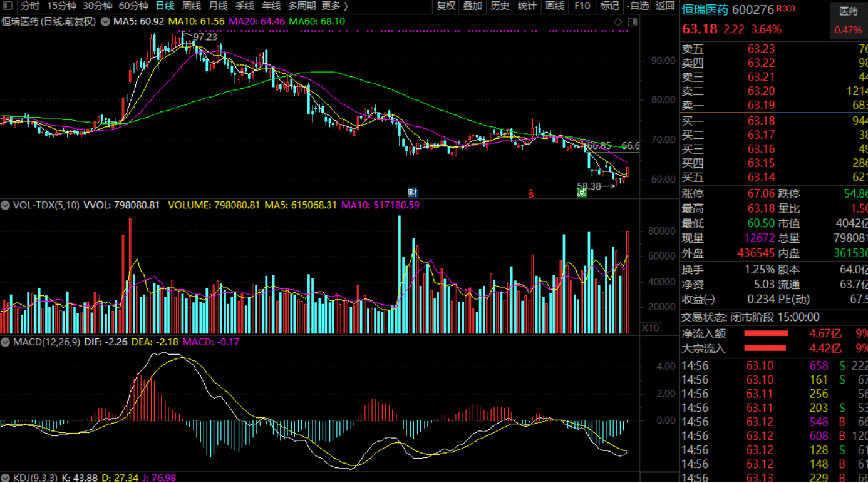The image size is (868, 483).
Task: Click the red S signal marker
Action: 531,193
